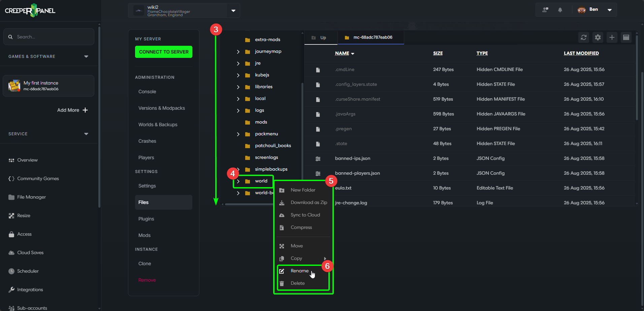Collapse the Games & Software section
644x311 pixels.
click(x=86, y=57)
